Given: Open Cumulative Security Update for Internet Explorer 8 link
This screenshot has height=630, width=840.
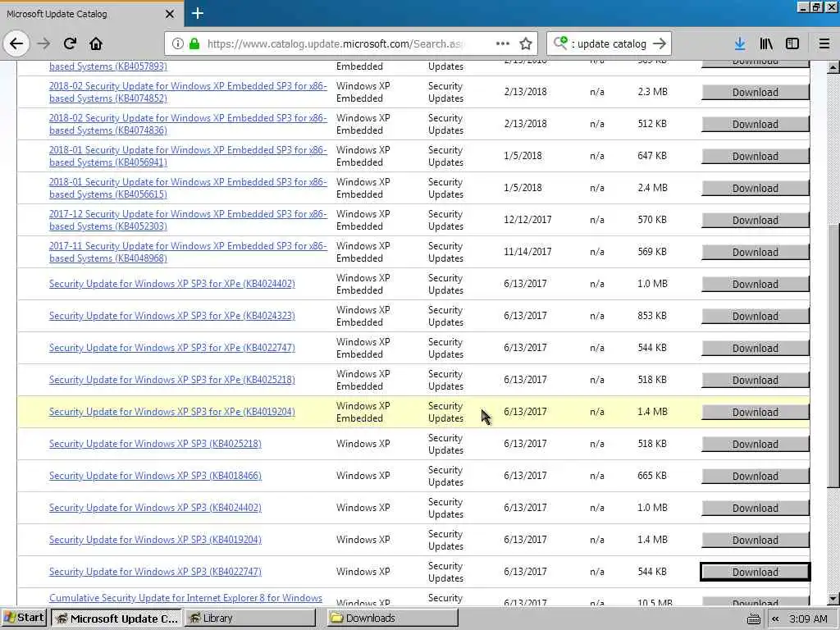Looking at the screenshot, I should pyautogui.click(x=186, y=598).
